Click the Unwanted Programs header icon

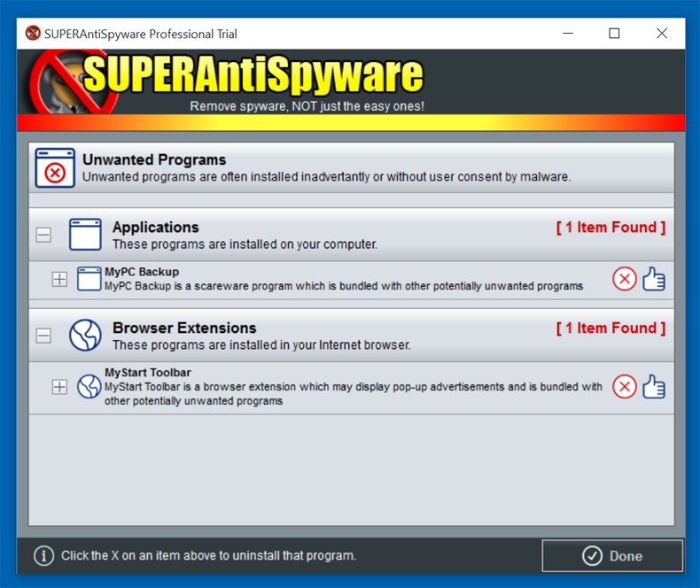[x=55, y=167]
